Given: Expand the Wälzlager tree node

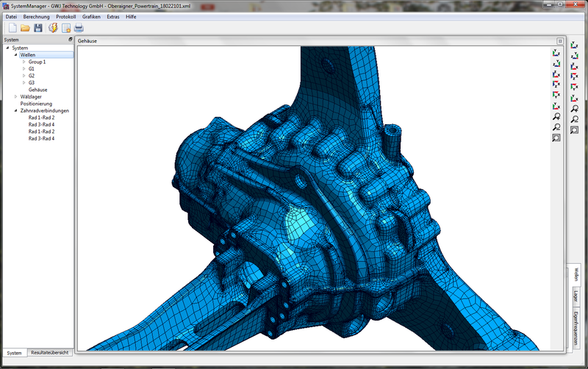Looking at the screenshot, I should pyautogui.click(x=16, y=97).
